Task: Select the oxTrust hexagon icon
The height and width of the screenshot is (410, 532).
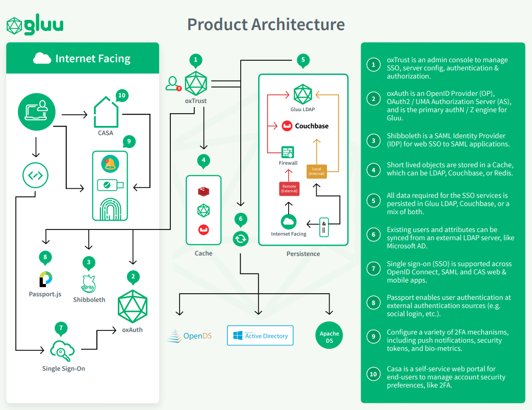Action: pyautogui.click(x=196, y=84)
